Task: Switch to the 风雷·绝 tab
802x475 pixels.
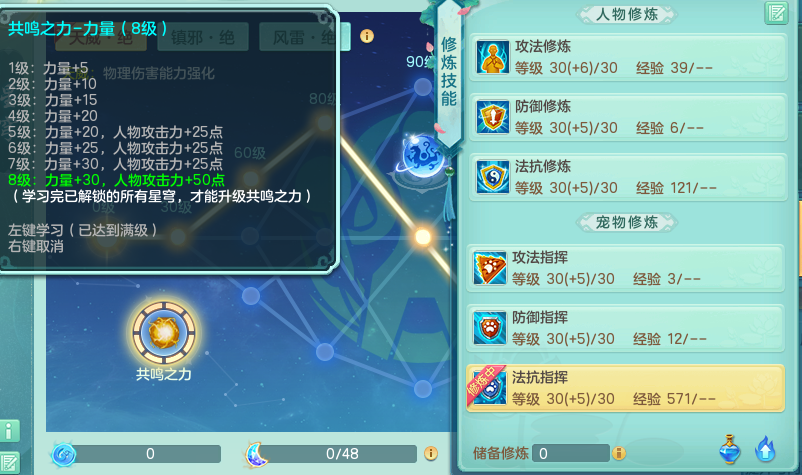Action: [304, 37]
